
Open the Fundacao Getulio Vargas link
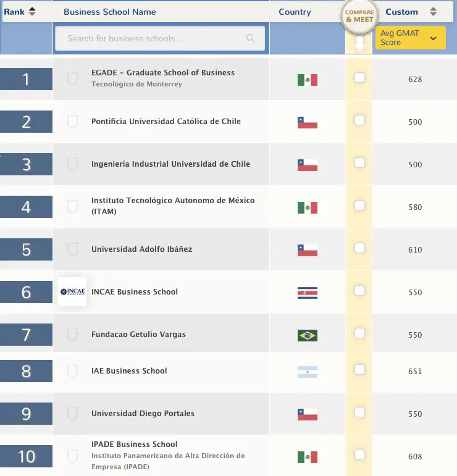pos(138,334)
